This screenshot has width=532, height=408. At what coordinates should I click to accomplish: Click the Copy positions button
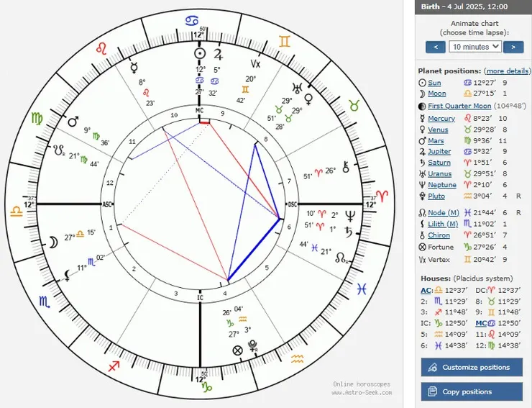pyautogui.click(x=472, y=391)
